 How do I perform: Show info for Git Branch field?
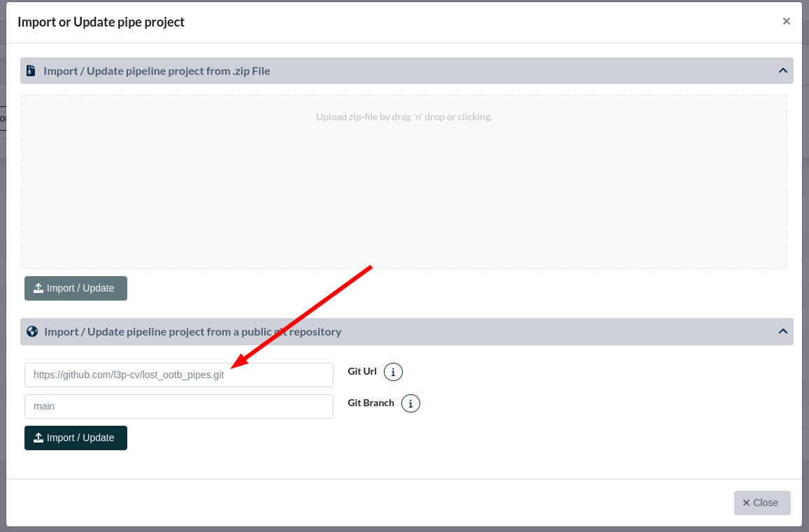click(x=410, y=403)
